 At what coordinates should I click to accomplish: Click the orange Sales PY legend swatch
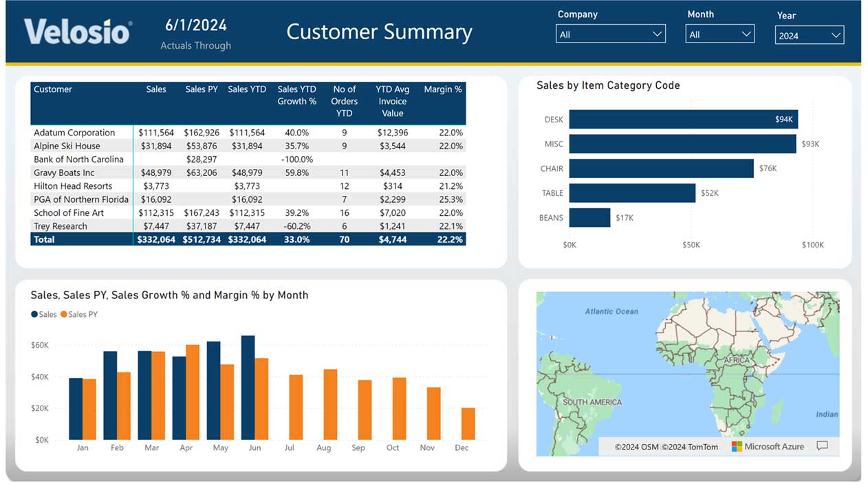pyautogui.click(x=64, y=314)
